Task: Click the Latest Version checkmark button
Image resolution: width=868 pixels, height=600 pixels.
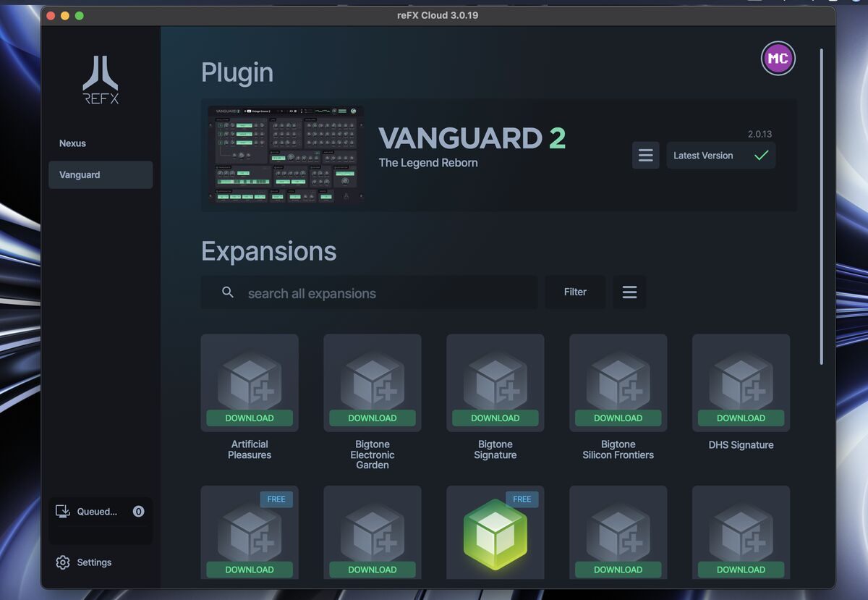Action: [720, 156]
